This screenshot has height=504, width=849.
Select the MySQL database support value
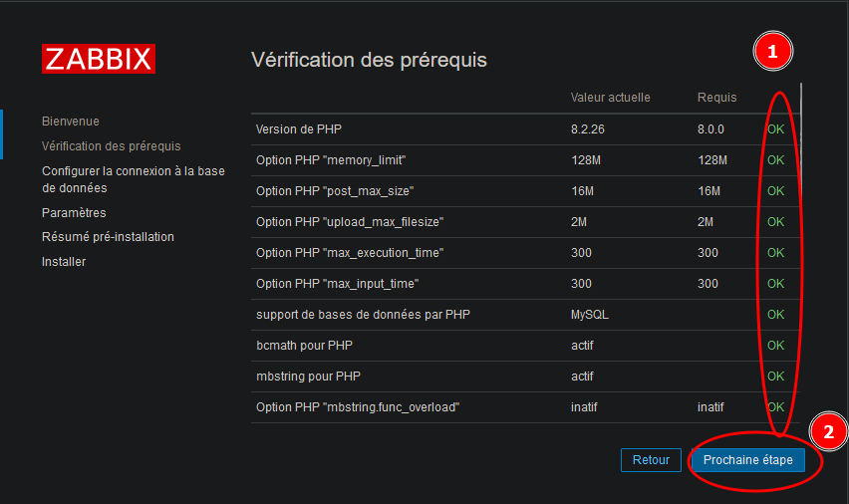[x=589, y=315]
